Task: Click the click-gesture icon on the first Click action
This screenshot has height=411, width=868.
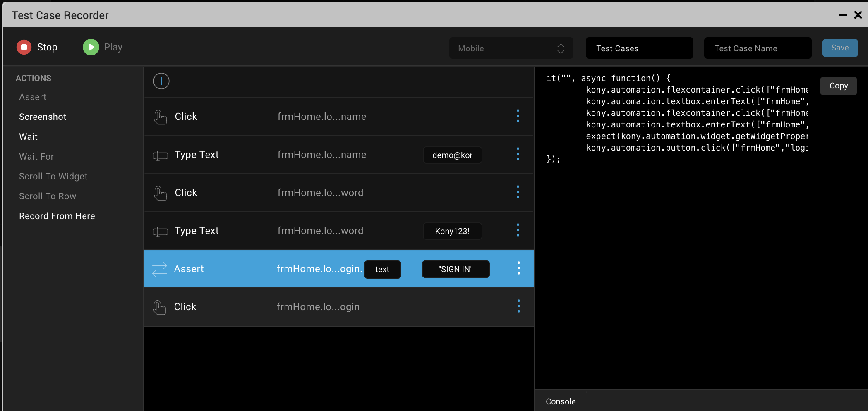Action: [160, 116]
